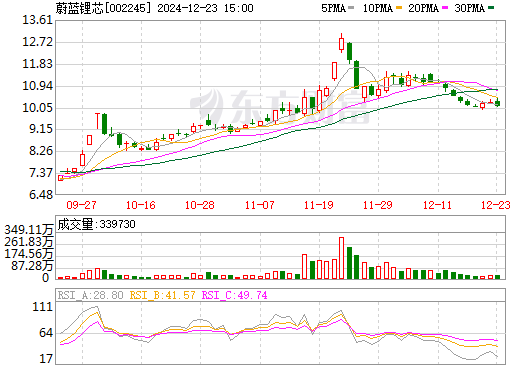The height and width of the screenshot is (365, 520).
Task: Click the 09-27 date label
Action: (81, 205)
